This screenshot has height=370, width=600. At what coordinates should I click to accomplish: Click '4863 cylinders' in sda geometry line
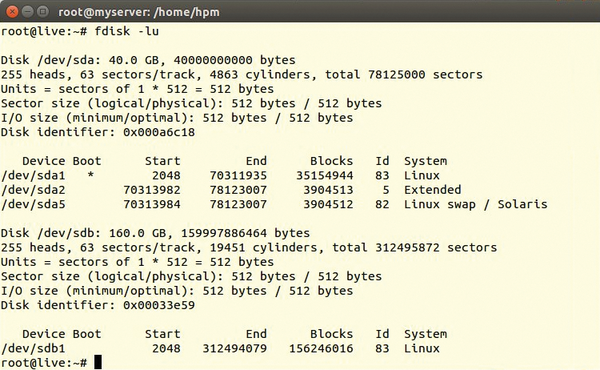(260, 75)
